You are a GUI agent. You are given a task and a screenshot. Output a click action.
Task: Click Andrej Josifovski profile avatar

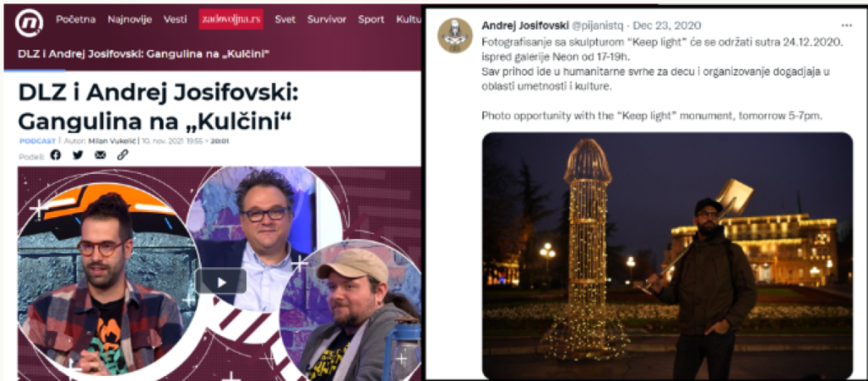[455, 35]
